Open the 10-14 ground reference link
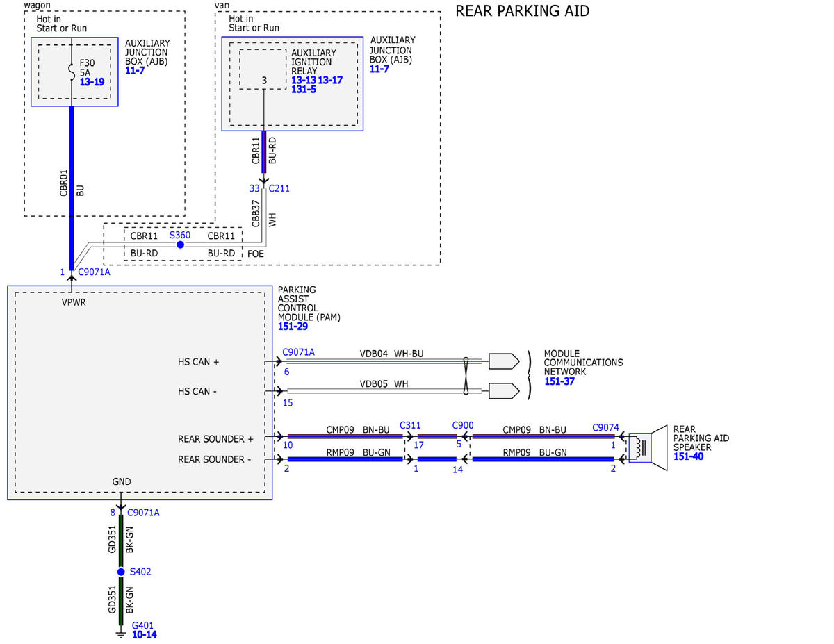The width and height of the screenshot is (834, 644). click(x=144, y=634)
